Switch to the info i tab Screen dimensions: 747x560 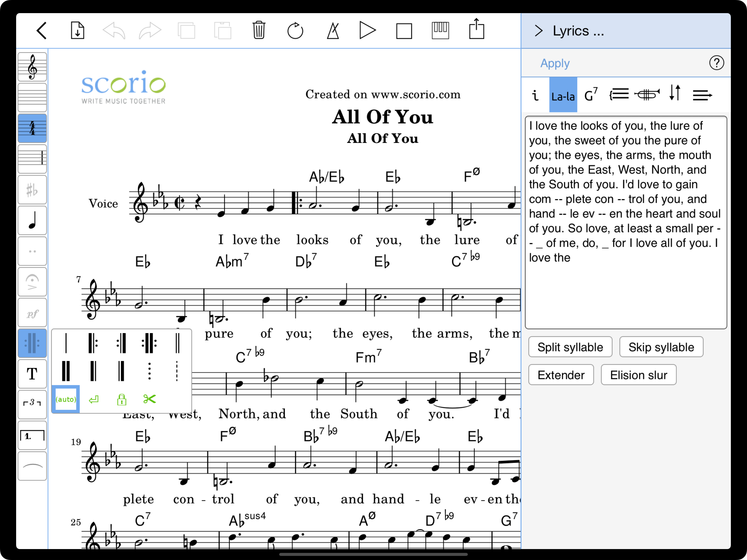pos(536,95)
